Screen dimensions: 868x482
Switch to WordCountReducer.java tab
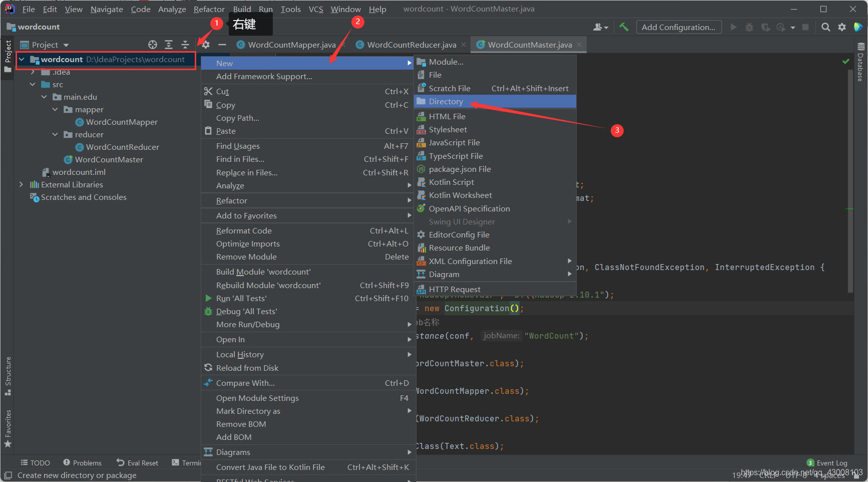tap(411, 45)
